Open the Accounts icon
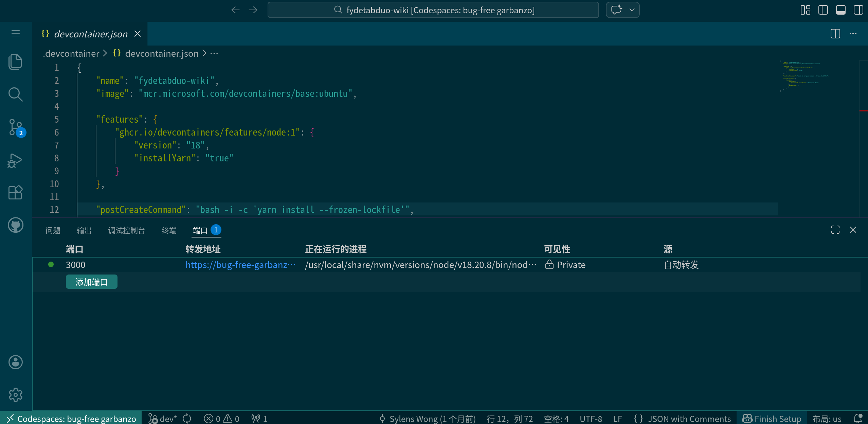The height and width of the screenshot is (424, 868). click(15, 362)
